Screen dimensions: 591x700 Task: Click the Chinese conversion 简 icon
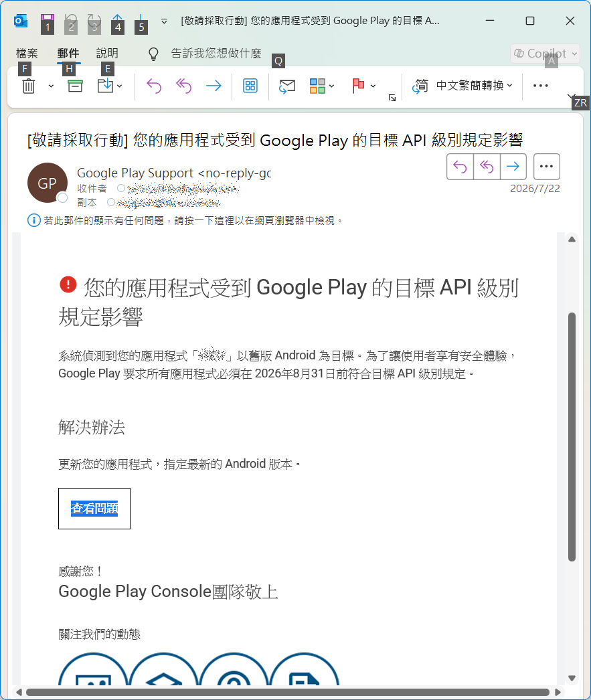tap(420, 86)
